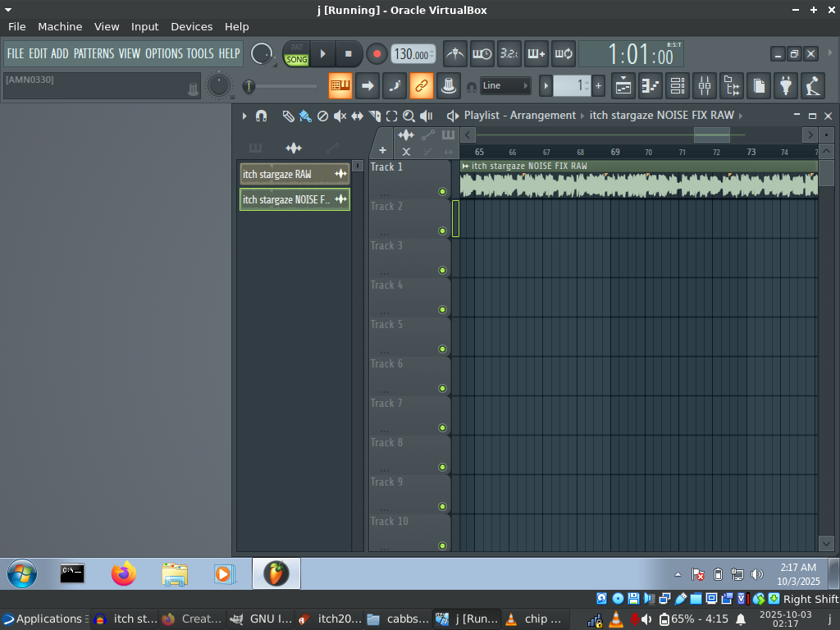Click the 130.000 tempo field

point(412,54)
